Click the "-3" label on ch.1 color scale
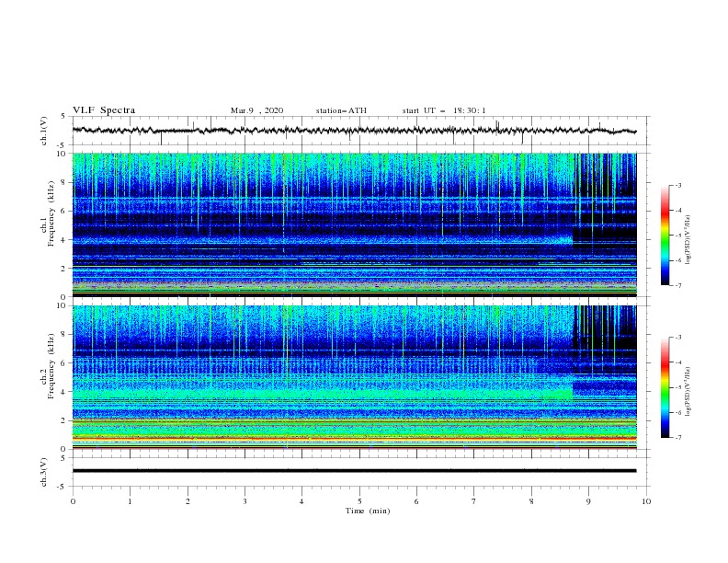This screenshot has width=728, height=563. click(678, 185)
